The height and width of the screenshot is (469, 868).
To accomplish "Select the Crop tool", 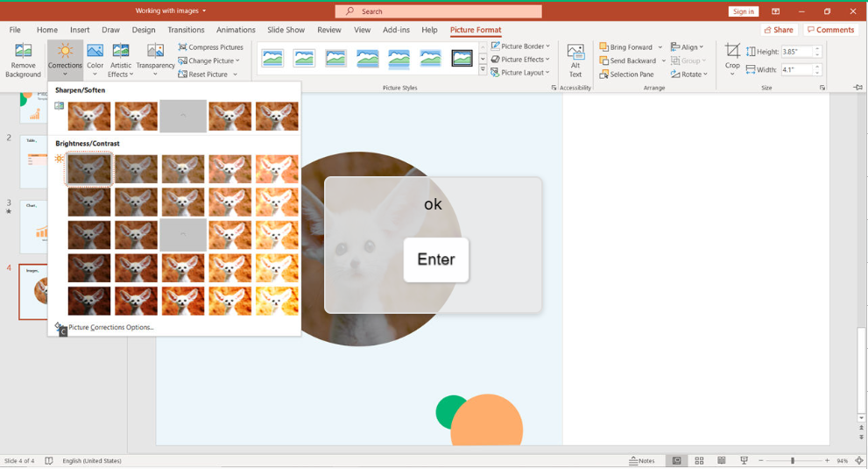I will [732, 60].
